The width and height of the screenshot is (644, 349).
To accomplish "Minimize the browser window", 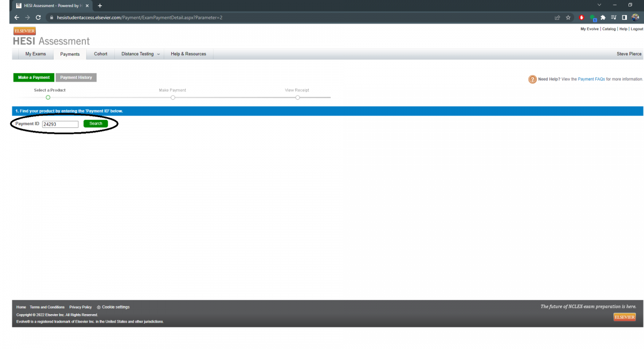I will click(x=614, y=5).
